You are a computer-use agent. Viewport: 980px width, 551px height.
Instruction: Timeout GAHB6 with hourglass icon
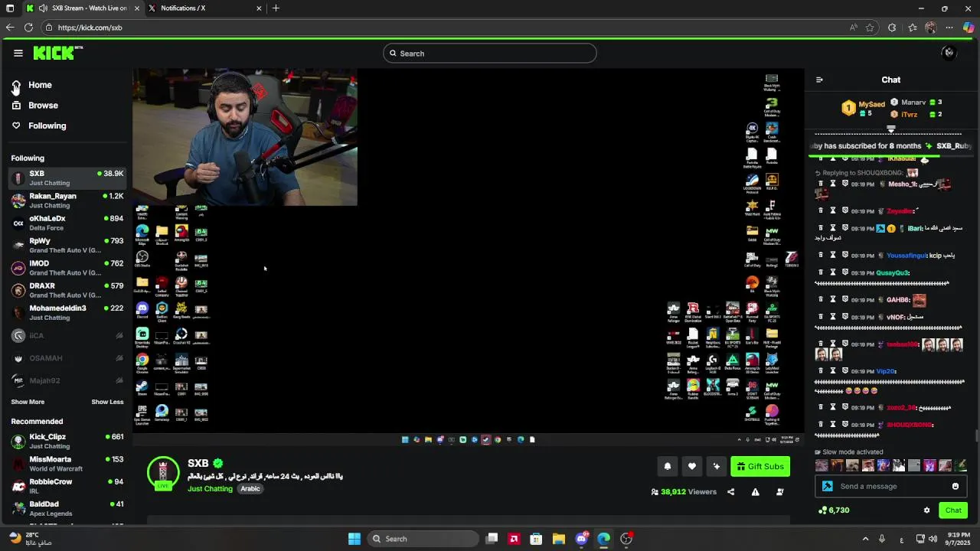pos(833,299)
